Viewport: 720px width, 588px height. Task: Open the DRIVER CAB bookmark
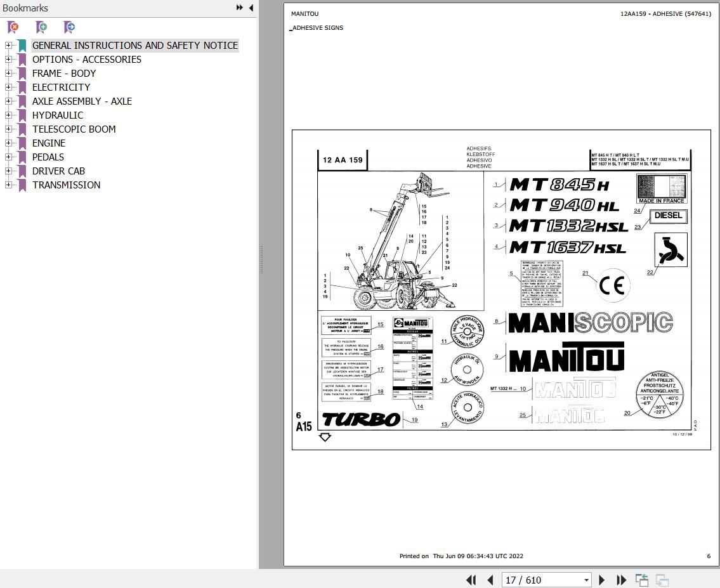58,171
